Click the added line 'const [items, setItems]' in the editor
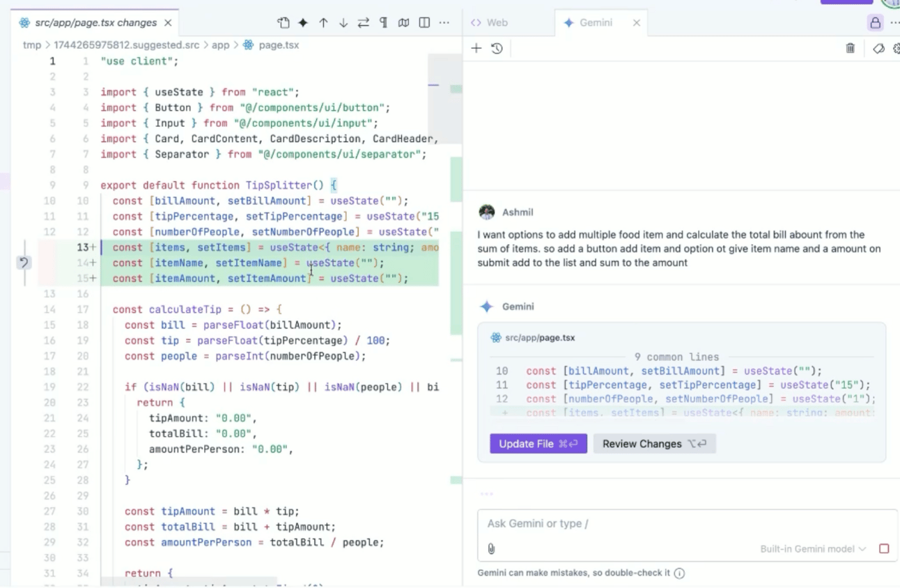This screenshot has width=900, height=588. click(x=270, y=247)
